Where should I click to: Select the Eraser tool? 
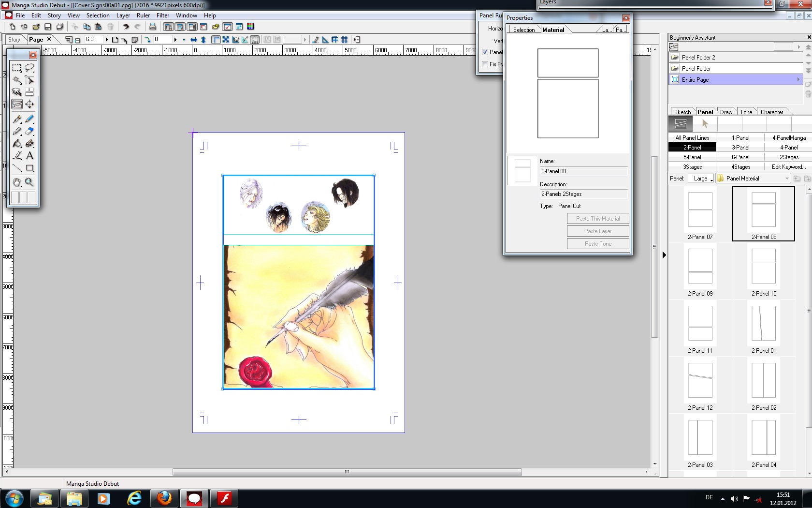click(29, 131)
